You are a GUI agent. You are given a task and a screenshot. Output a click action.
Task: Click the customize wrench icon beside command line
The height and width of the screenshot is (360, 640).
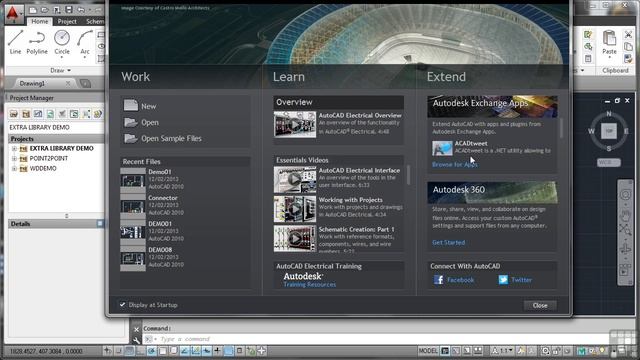(x=137, y=340)
